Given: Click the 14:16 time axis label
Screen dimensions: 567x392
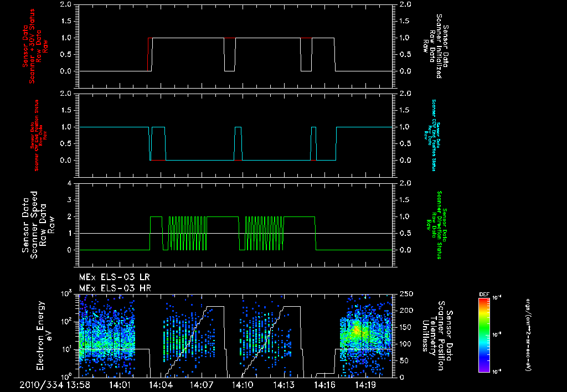Looking at the screenshot, I should [324, 385].
